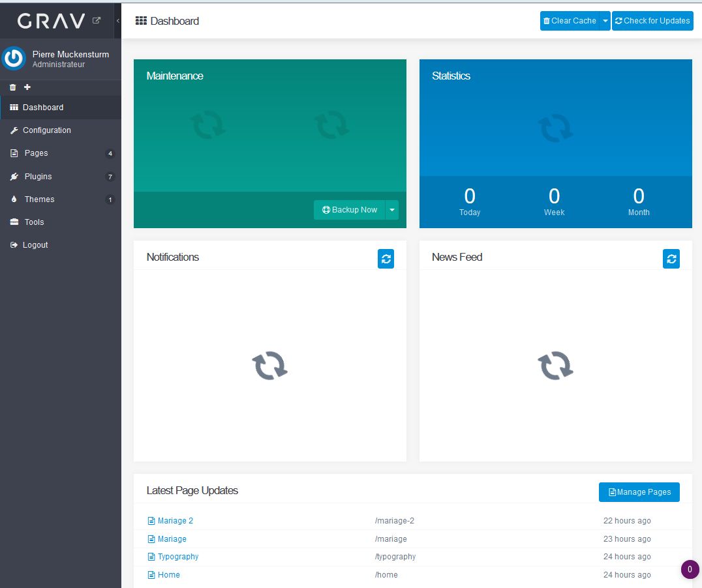Log out via the Logout item
Screen dimensions: 702x588
point(61,244)
